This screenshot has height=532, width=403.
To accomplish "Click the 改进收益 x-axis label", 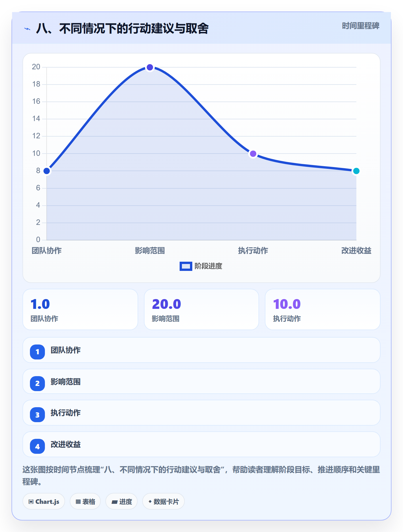I will point(356,250).
